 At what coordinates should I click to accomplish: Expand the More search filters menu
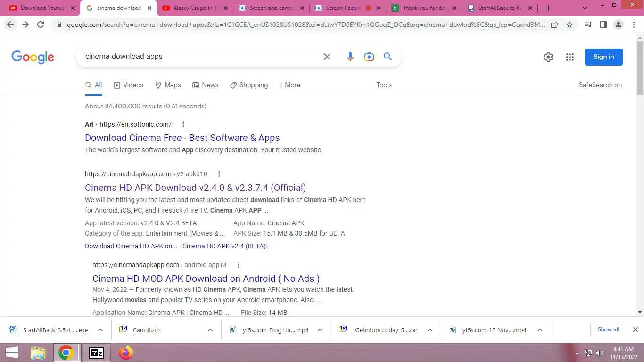(x=289, y=85)
